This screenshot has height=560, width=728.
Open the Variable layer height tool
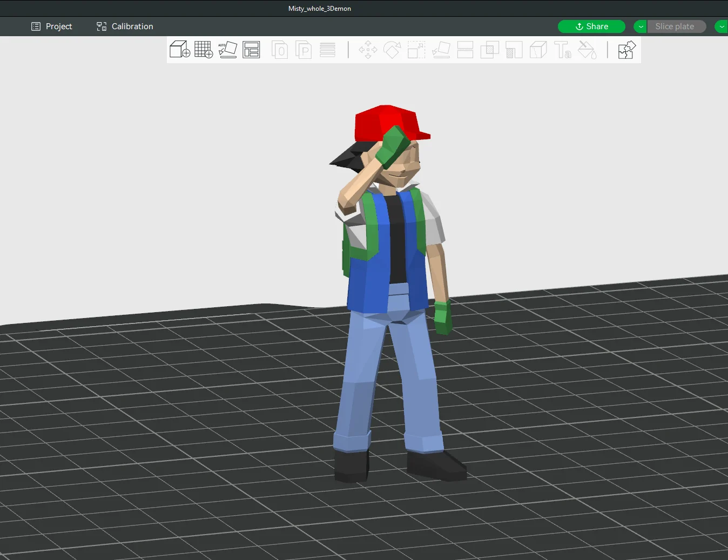click(x=327, y=50)
